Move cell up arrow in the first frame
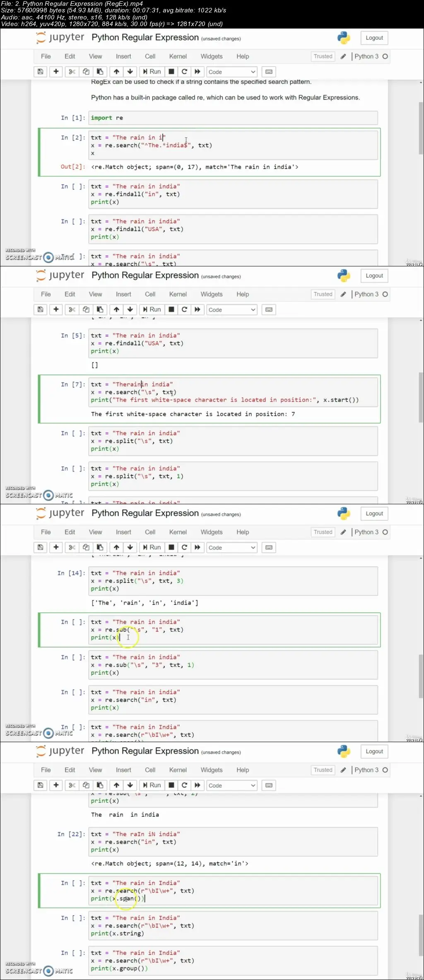The width and height of the screenshot is (424, 980). click(x=116, y=72)
